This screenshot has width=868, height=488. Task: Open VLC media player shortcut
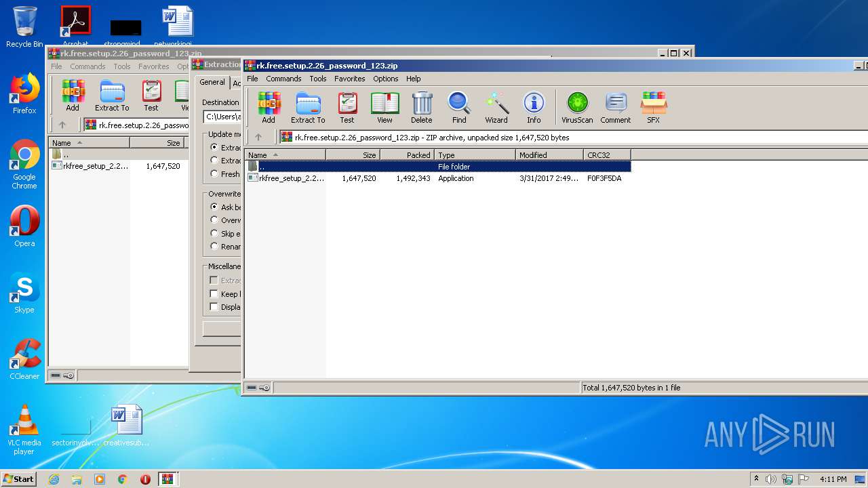(24, 430)
